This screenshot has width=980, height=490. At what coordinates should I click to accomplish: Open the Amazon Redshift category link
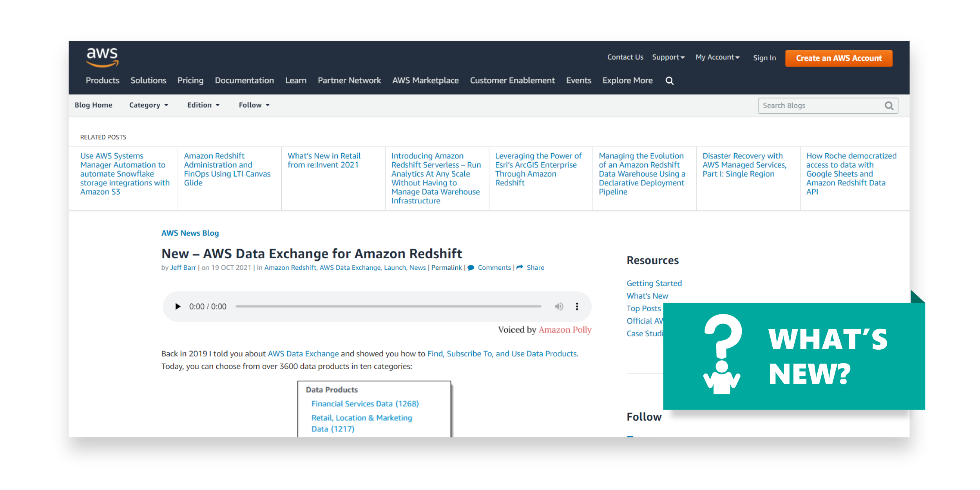tap(290, 268)
